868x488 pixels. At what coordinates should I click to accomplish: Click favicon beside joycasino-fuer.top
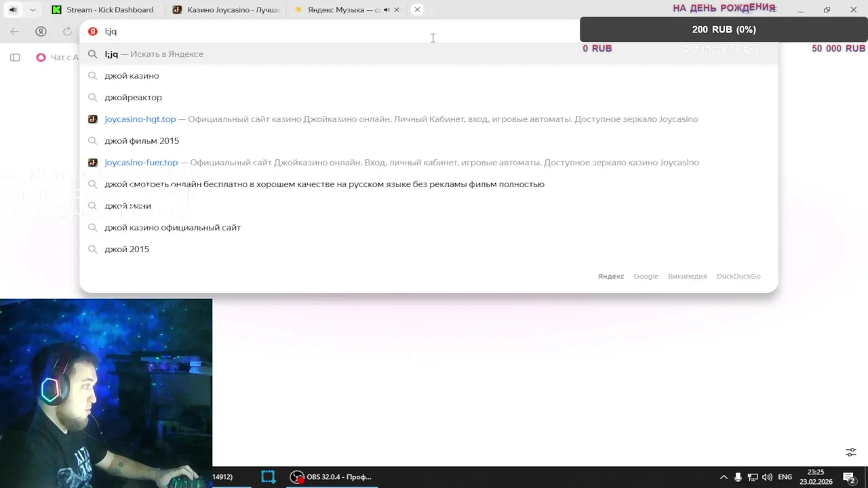(93, 163)
